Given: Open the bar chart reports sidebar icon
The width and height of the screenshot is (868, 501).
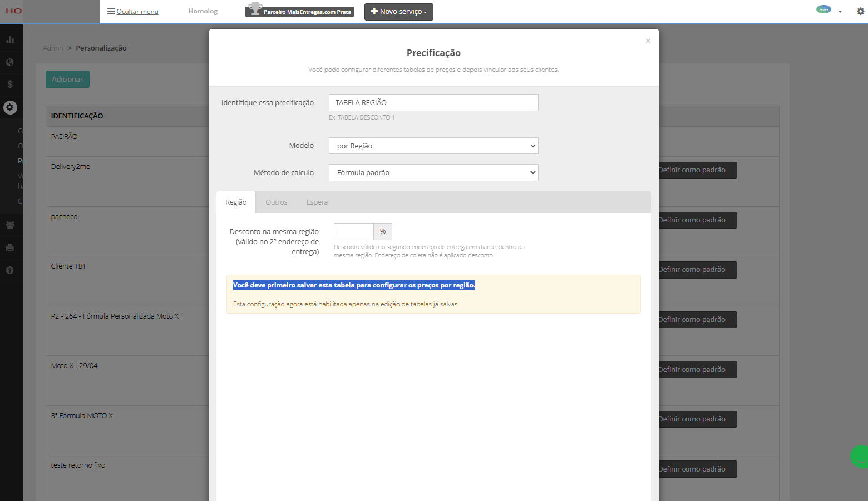Looking at the screenshot, I should pos(10,39).
